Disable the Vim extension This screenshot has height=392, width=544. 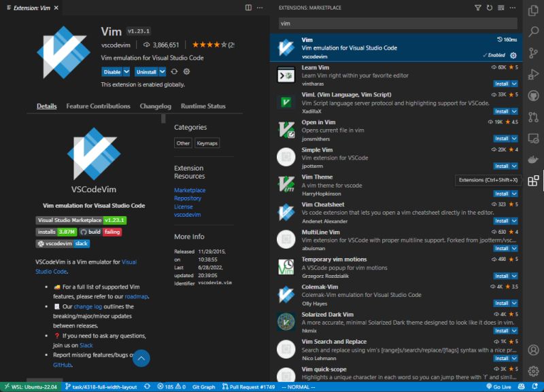[x=114, y=71]
